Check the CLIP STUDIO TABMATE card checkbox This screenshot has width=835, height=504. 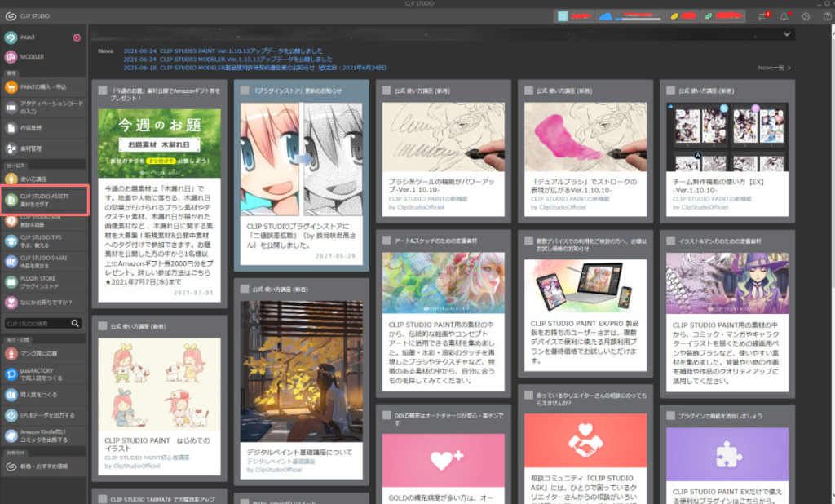pos(103,499)
